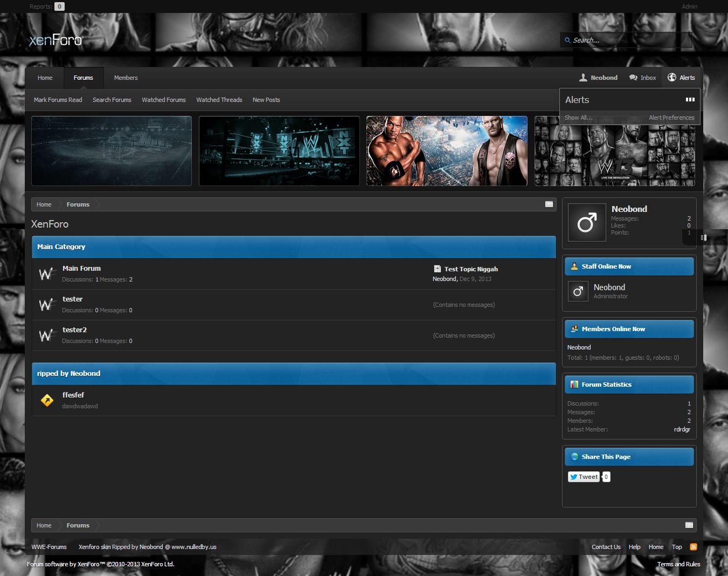
Task: Click the Tweet button
Action: pyautogui.click(x=584, y=477)
